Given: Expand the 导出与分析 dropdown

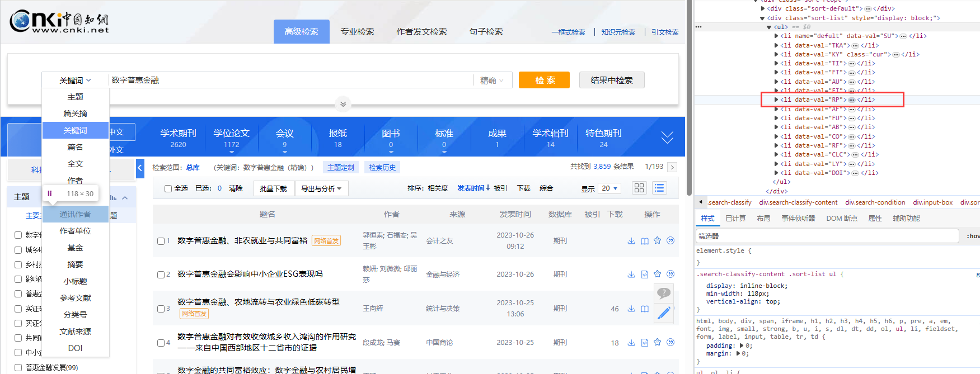Looking at the screenshot, I should pyautogui.click(x=321, y=188).
